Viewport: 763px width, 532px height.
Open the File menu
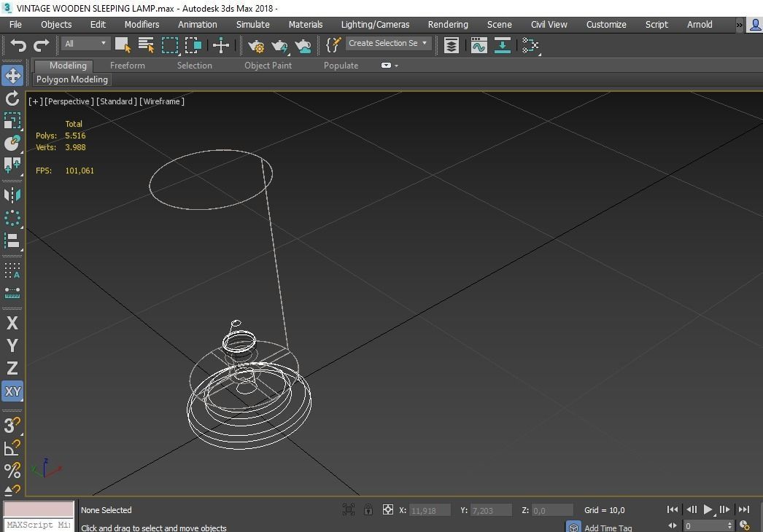click(15, 24)
